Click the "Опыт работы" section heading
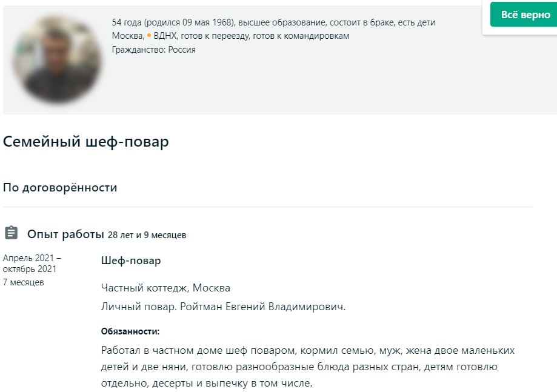The width and height of the screenshot is (557, 392). 65,234
